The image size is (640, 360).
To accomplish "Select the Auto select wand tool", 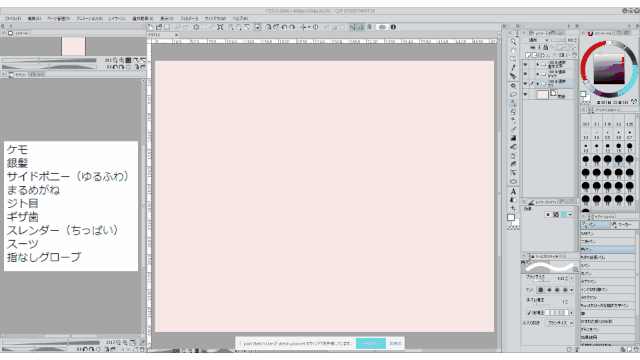I will point(513,86).
